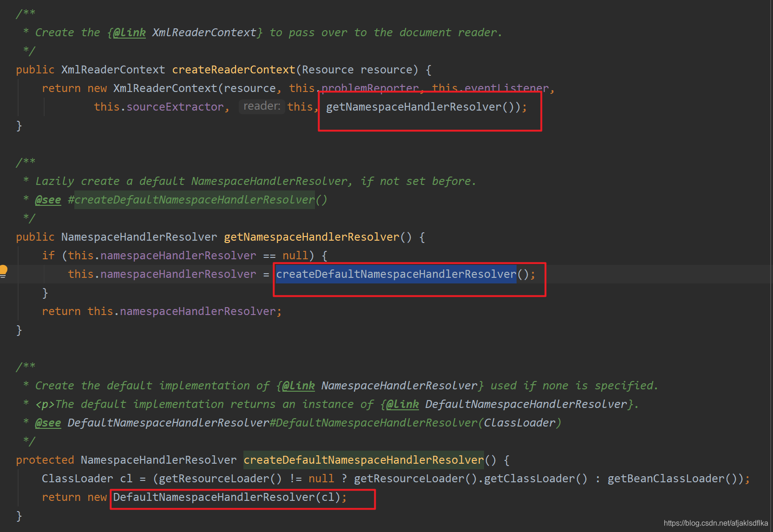Viewport: 773px width, 532px height.
Task: Click createDefaultNamespaceHandlerResolver protected method declaration
Action: click(x=364, y=460)
